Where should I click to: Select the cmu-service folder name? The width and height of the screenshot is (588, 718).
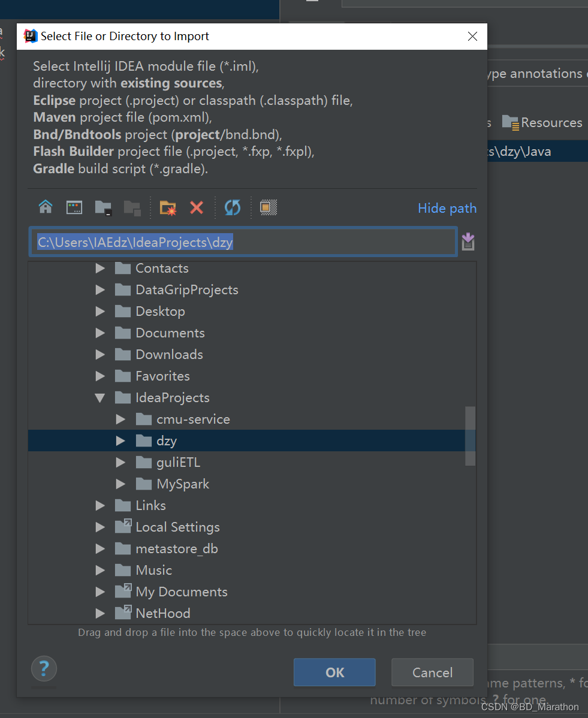coord(193,419)
